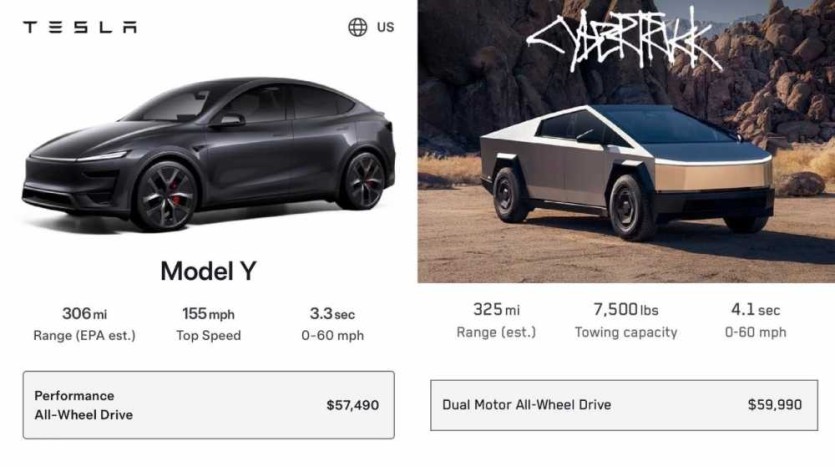Open the US region selector
This screenshot has height=467, width=835.
coord(385,27)
